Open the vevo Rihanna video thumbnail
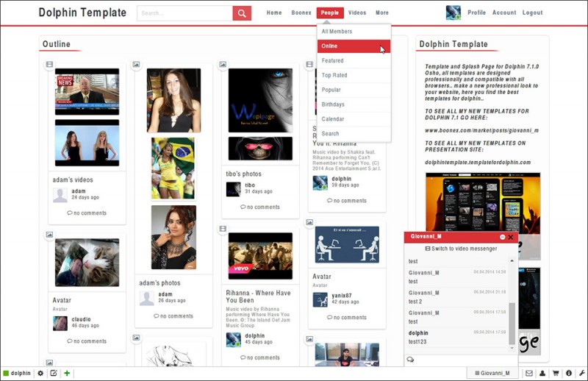The image size is (588, 381). tap(260, 256)
